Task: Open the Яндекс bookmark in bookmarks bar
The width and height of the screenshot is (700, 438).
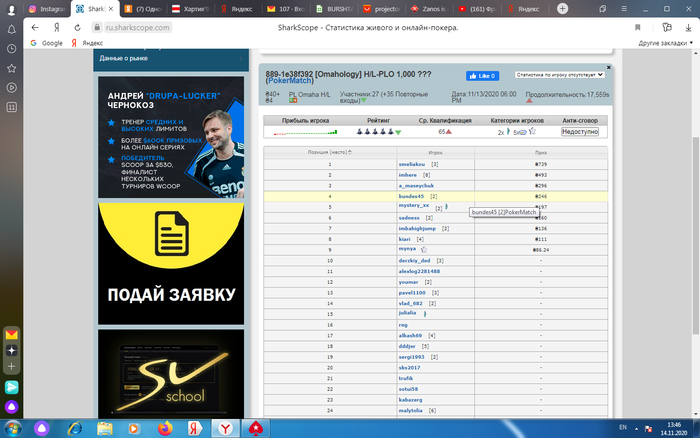Action: pos(87,43)
